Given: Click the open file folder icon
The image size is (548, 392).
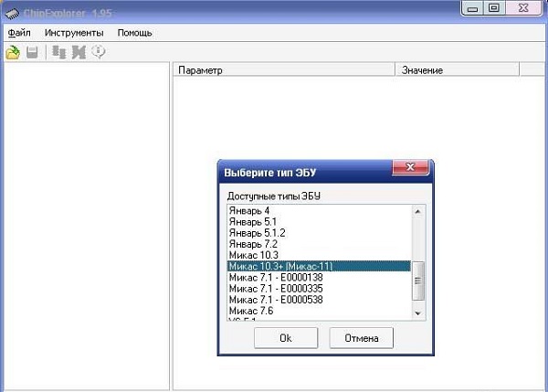Looking at the screenshot, I should (13, 53).
